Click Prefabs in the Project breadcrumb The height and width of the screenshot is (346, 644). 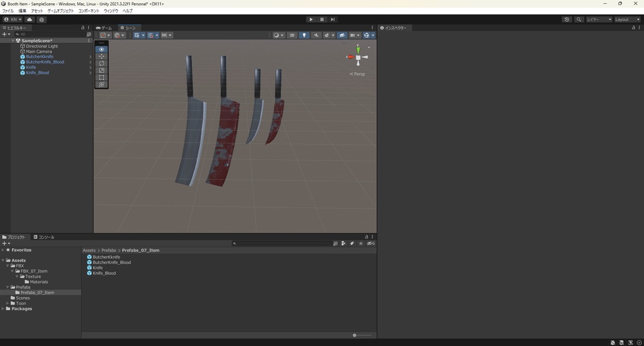[109, 250]
